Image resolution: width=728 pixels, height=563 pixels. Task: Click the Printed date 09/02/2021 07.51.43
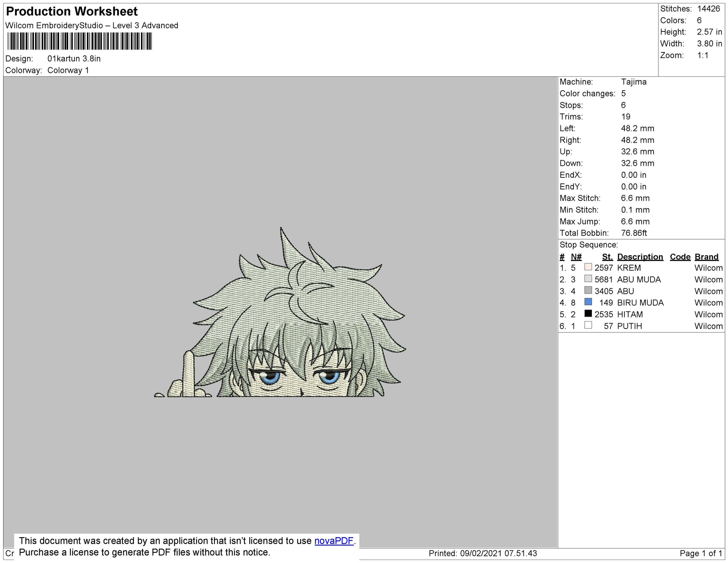click(498, 553)
